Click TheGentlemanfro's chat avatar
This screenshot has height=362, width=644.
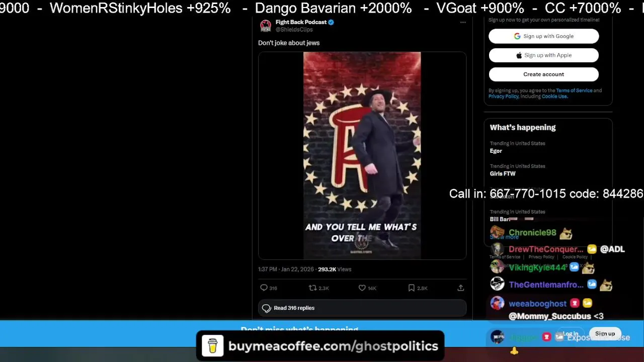coord(497,285)
